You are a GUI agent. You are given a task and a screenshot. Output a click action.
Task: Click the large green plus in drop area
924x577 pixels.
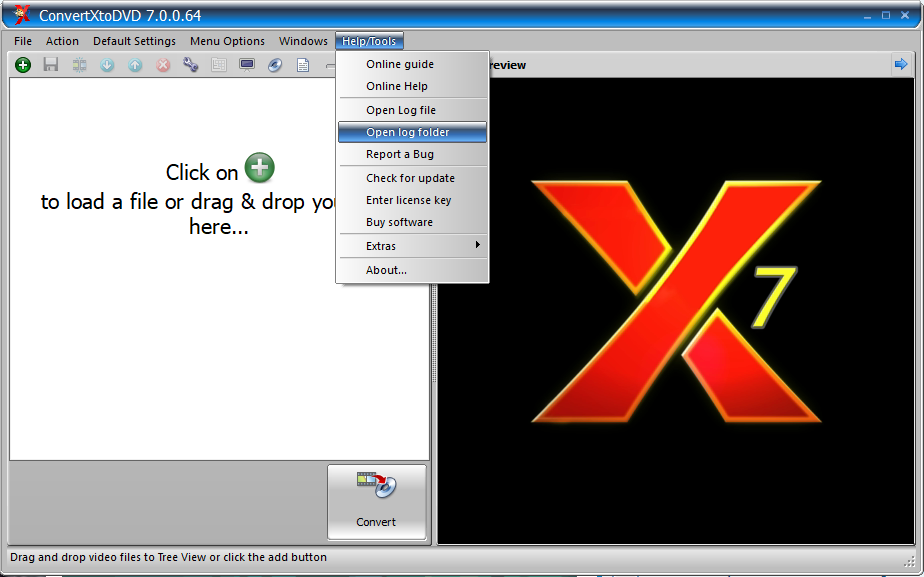point(260,168)
